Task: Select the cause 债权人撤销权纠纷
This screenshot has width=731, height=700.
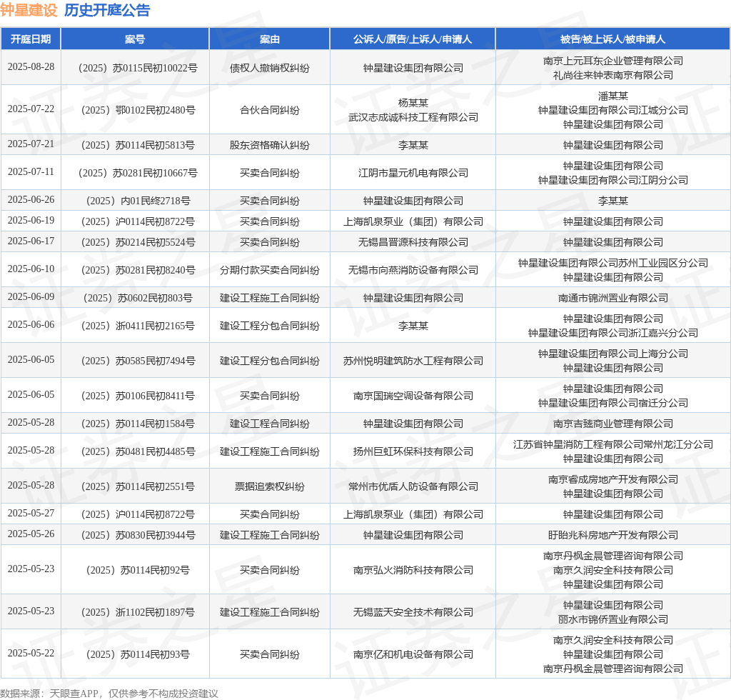Action: (x=269, y=68)
